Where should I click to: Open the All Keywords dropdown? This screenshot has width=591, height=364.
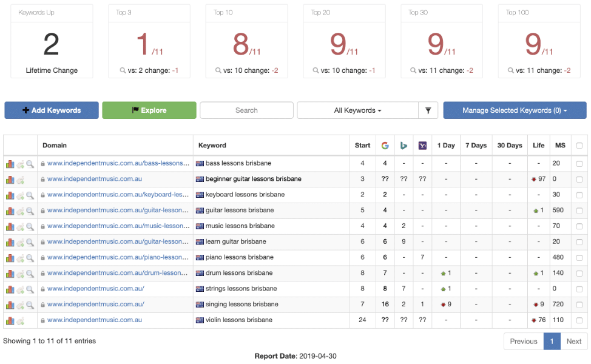point(357,110)
